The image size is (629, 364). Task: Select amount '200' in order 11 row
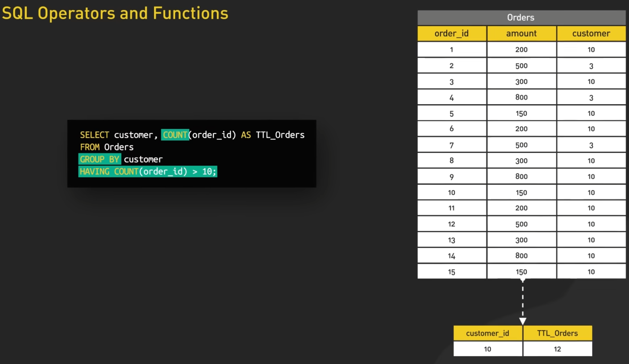pyautogui.click(x=521, y=208)
